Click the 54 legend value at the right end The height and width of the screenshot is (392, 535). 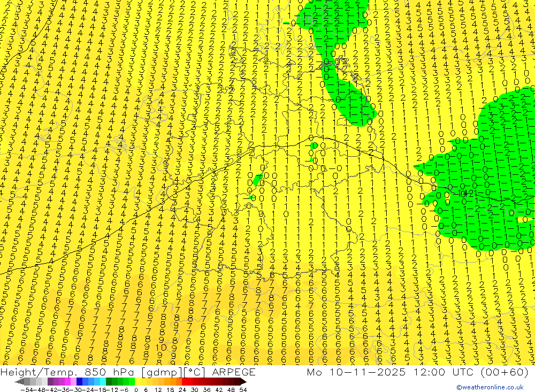(243, 390)
